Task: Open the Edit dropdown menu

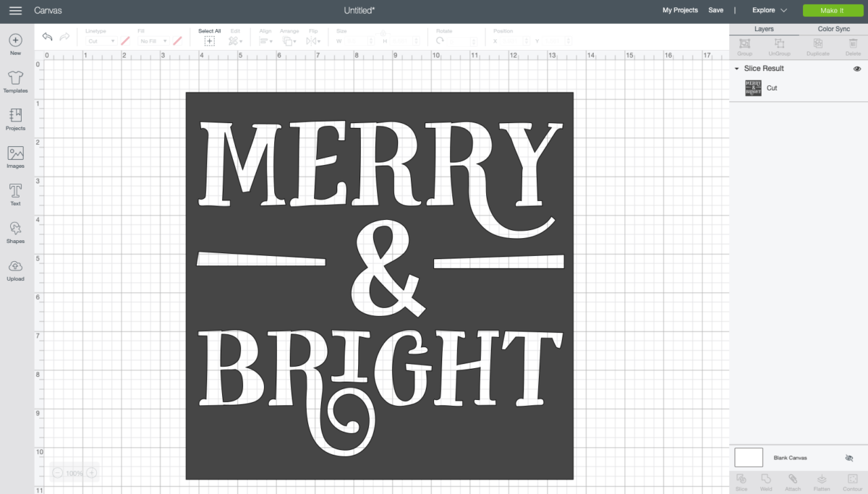Action: click(x=235, y=41)
